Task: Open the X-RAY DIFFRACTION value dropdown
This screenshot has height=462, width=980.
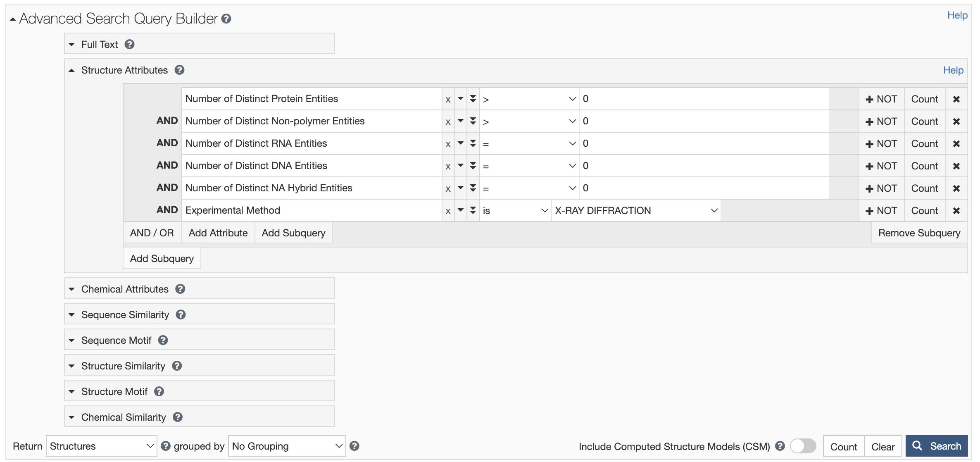Action: [x=635, y=211]
